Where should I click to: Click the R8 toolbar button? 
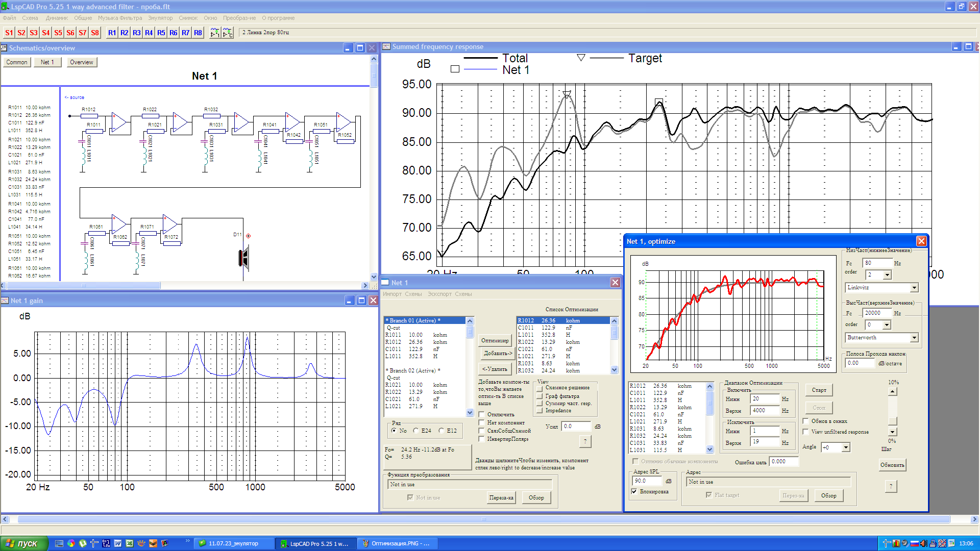(x=198, y=33)
